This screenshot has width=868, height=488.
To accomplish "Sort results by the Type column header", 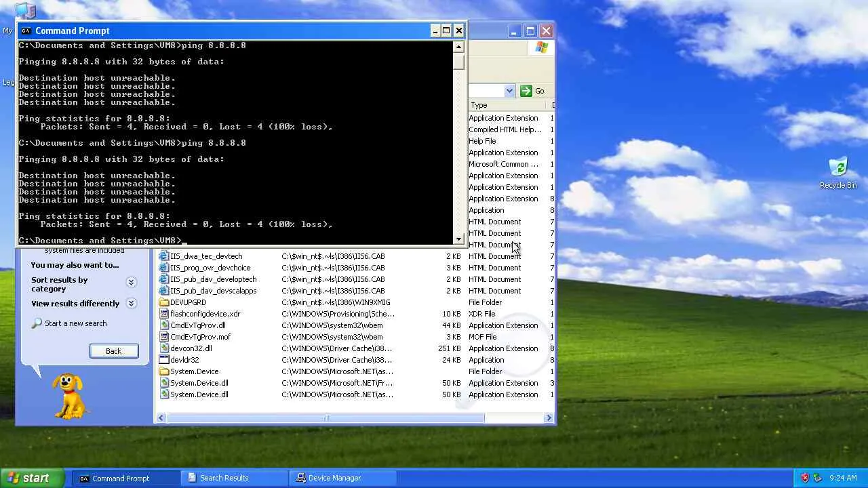I will point(507,105).
